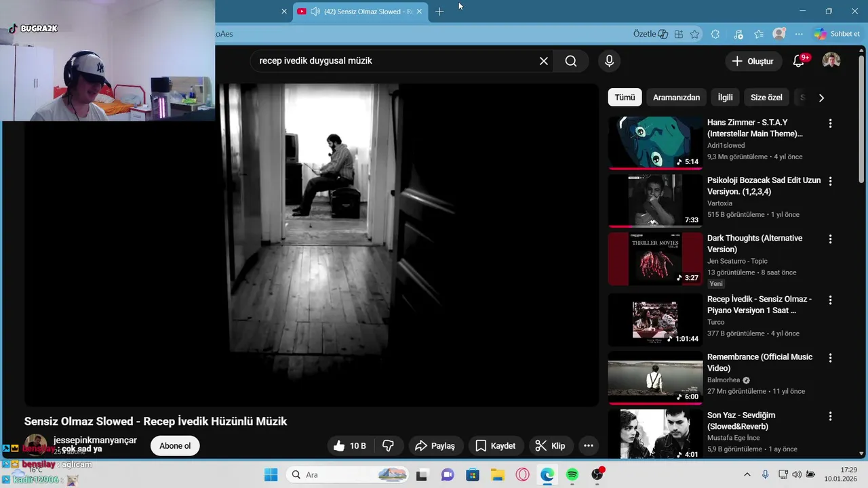Open the YouTube account avatar menu

831,61
